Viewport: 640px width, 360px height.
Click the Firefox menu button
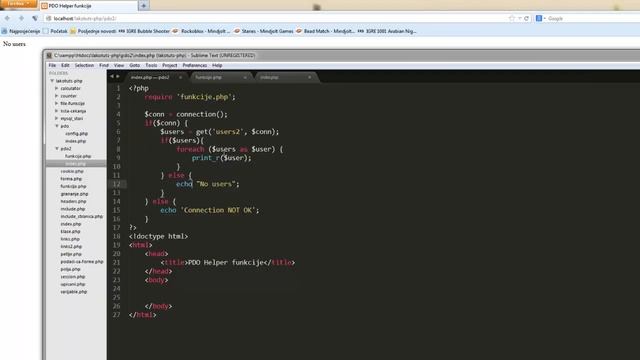click(x=18, y=4)
